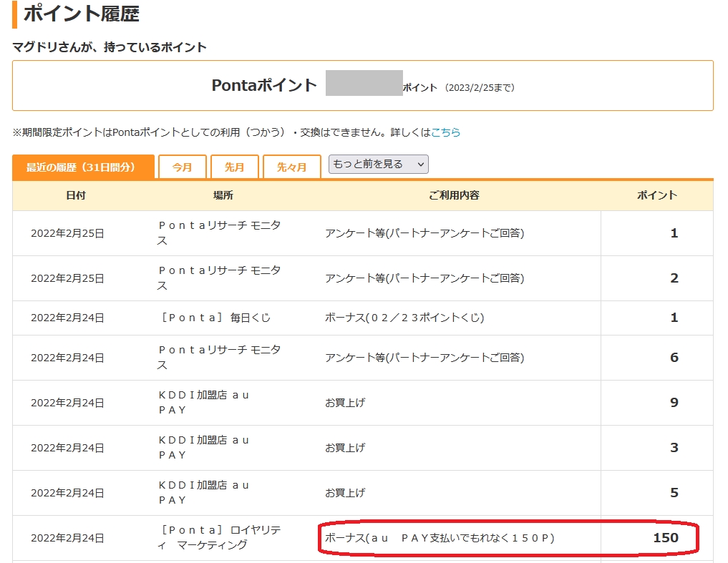
Task: Click the 場所 column header
Action: click(223, 195)
